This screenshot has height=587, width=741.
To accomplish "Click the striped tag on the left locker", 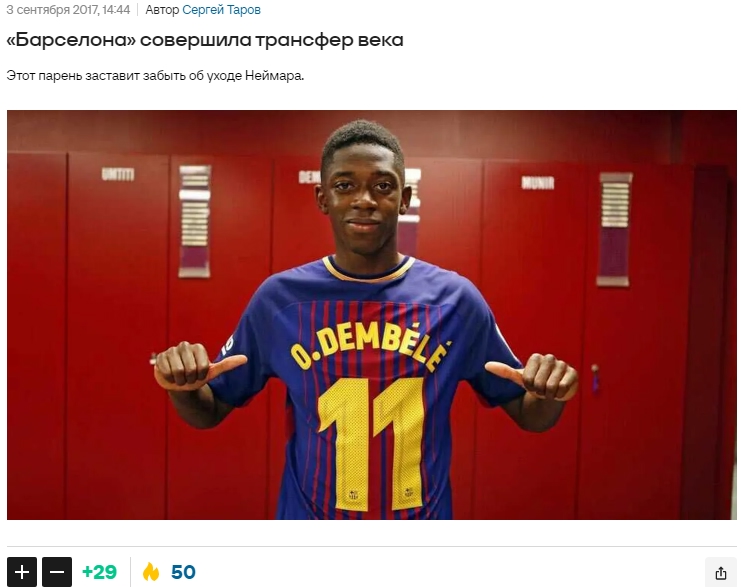I will coord(194,221).
